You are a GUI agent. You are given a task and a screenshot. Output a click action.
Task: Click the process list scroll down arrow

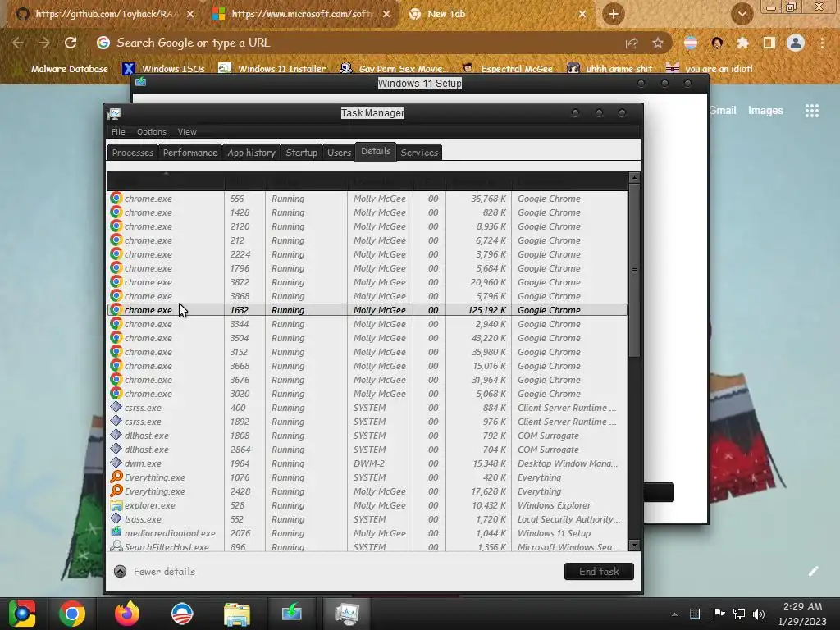[x=634, y=546]
